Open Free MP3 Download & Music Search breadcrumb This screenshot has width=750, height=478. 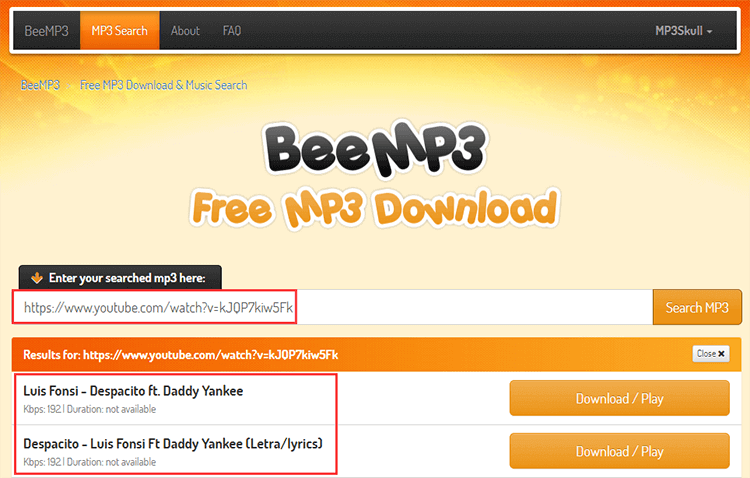pyautogui.click(x=164, y=85)
